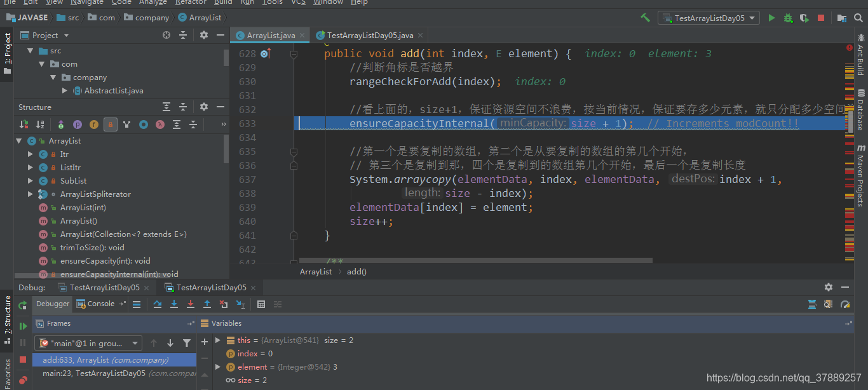The image size is (868, 390).
Task: Click Step Into blue arrow icon
Action: click(174, 304)
